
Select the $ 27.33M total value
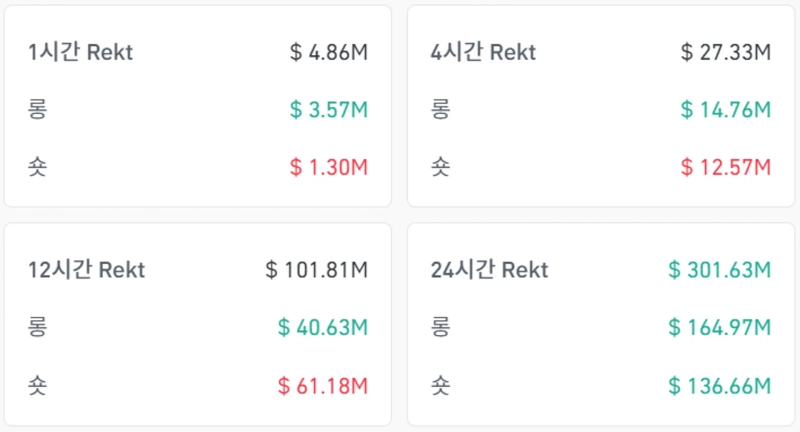pyautogui.click(x=725, y=52)
